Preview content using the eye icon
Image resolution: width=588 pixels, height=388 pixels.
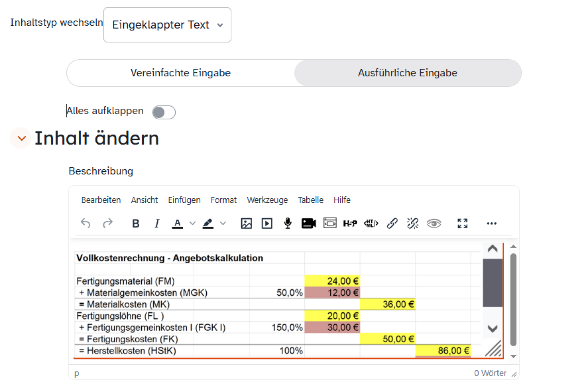[x=434, y=223]
